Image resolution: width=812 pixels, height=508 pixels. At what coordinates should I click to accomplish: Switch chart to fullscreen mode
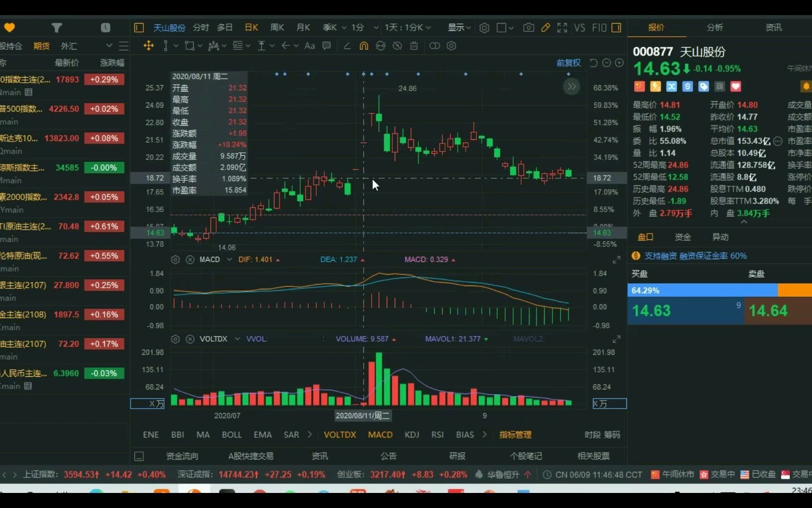point(562,28)
